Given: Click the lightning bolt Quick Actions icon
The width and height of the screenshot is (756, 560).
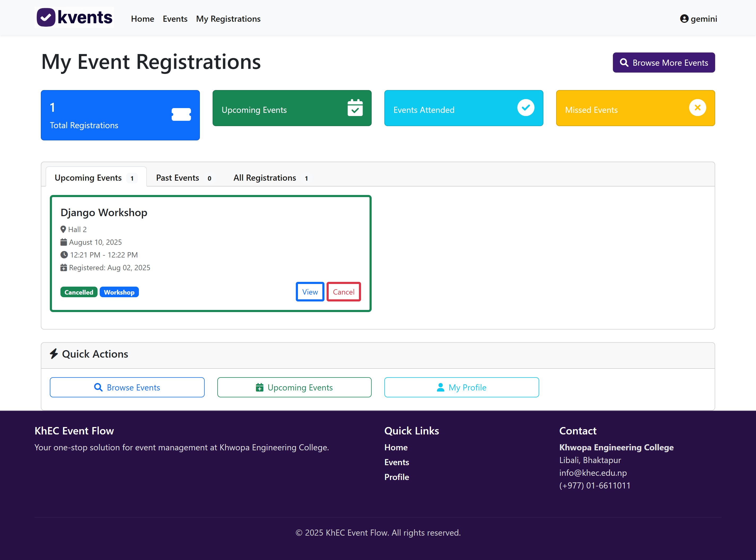Looking at the screenshot, I should (54, 354).
